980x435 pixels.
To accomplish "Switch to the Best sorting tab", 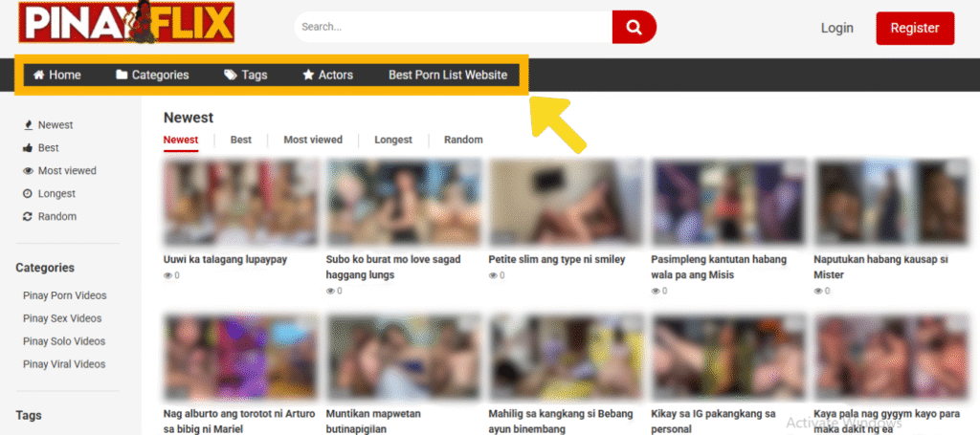I will [x=240, y=140].
